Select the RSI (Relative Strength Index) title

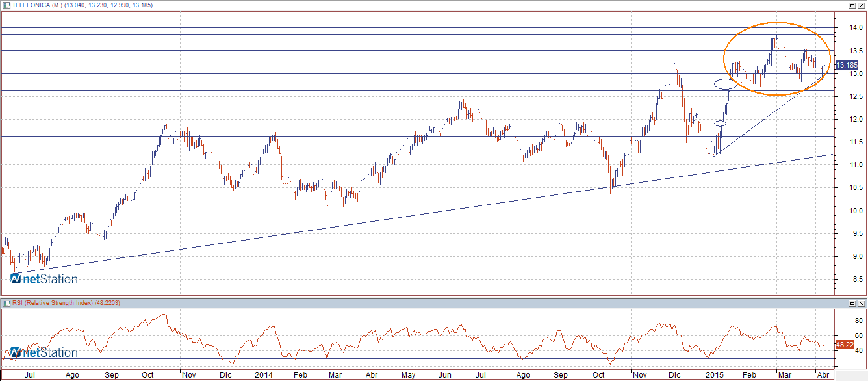pyautogui.click(x=52, y=303)
